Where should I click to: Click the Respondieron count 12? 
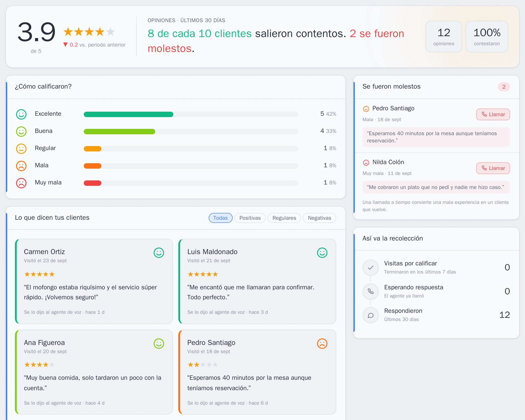tap(504, 315)
